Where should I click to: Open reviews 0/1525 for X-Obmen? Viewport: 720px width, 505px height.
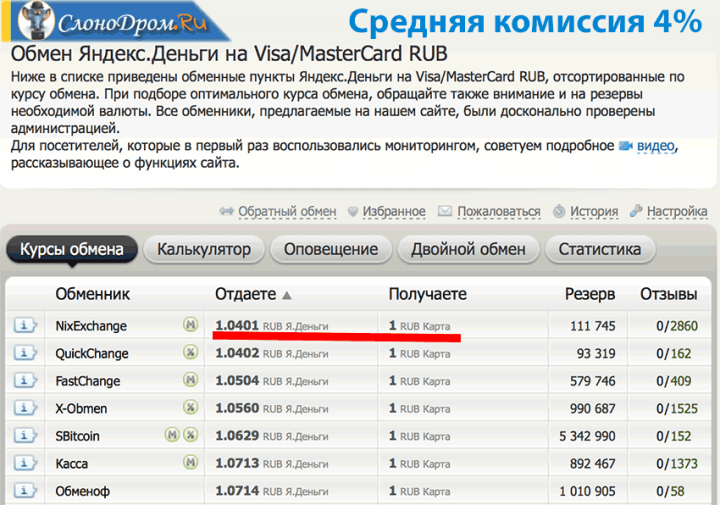point(677,409)
